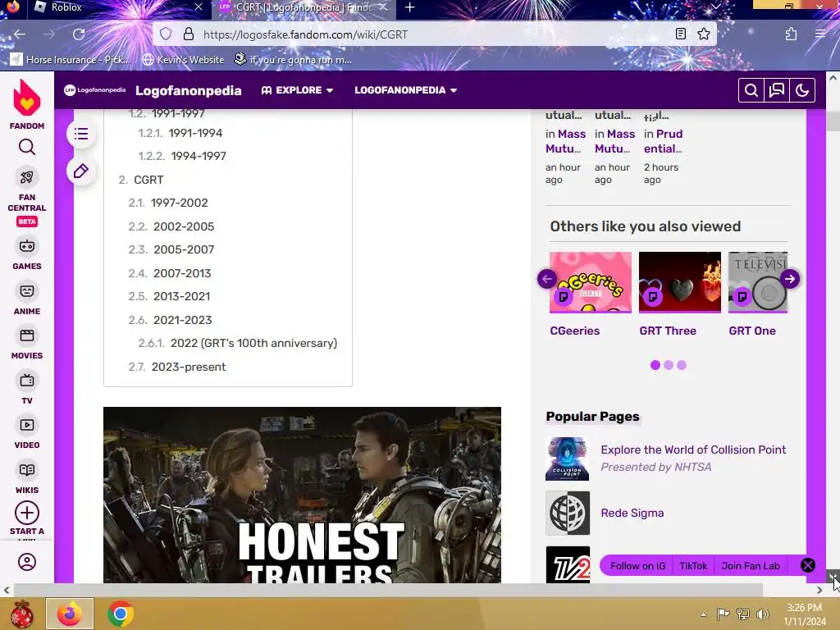Open Firefox extensions puzzle icon
Image resolution: width=840 pixels, height=630 pixels.
(x=791, y=34)
